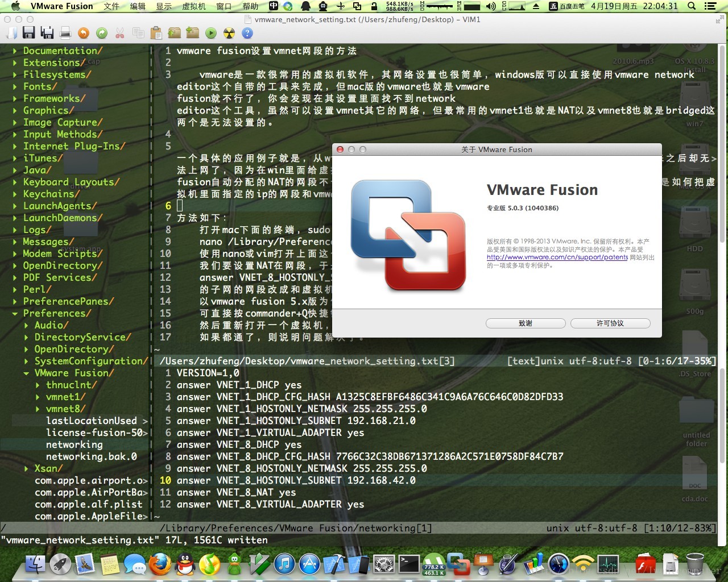Click the green run script icon
Image resolution: width=728 pixels, height=582 pixels.
pos(211,33)
